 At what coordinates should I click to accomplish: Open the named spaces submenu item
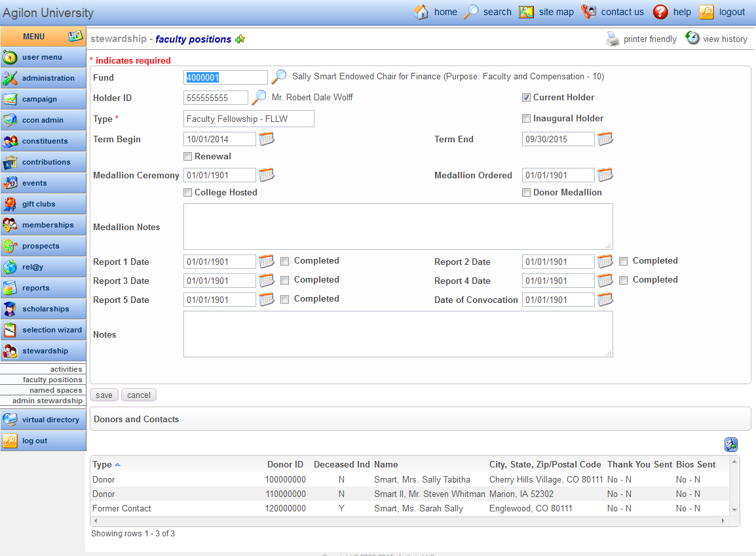click(56, 390)
